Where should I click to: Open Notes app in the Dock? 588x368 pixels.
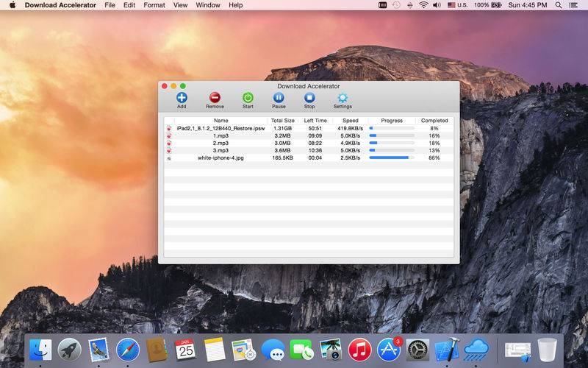click(x=215, y=350)
